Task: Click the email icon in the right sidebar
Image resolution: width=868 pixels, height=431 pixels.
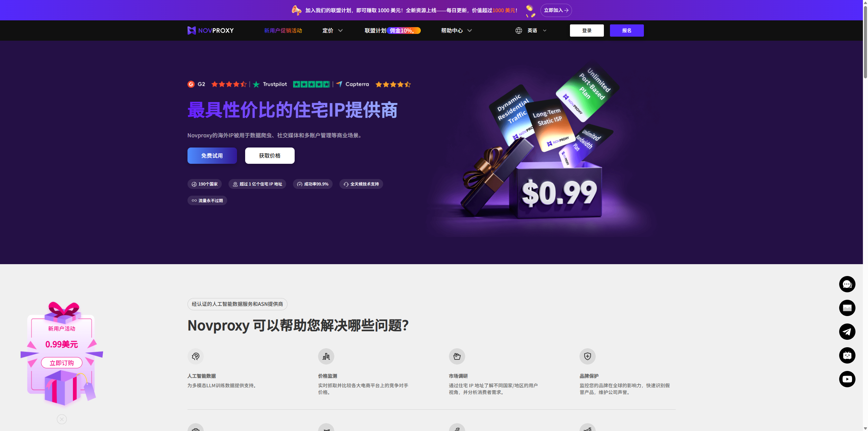Action: (x=847, y=308)
